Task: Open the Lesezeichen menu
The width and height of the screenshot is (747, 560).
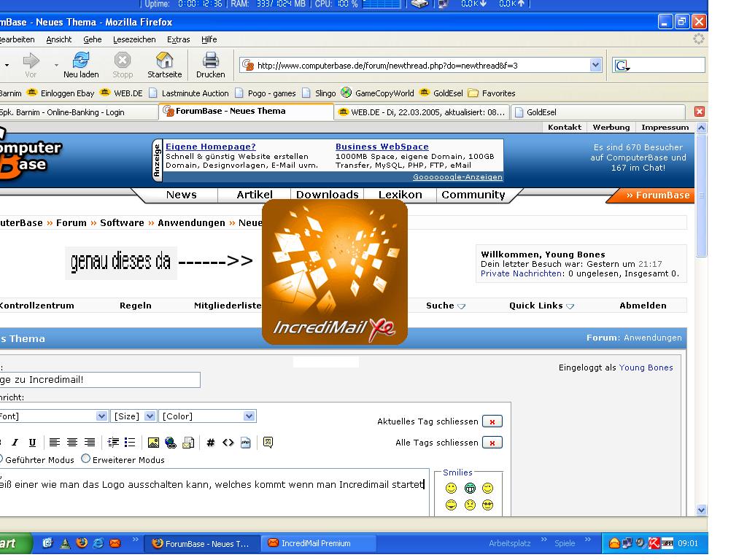Action: (x=134, y=39)
